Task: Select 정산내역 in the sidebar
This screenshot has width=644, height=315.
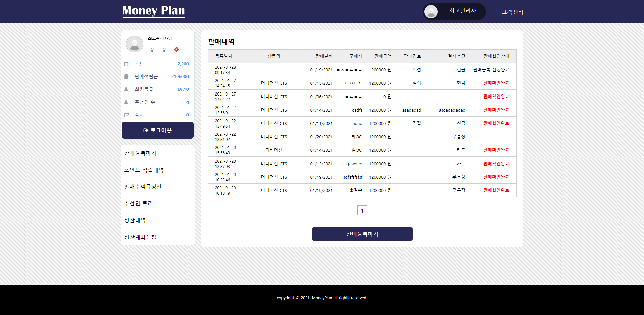Action: click(135, 220)
